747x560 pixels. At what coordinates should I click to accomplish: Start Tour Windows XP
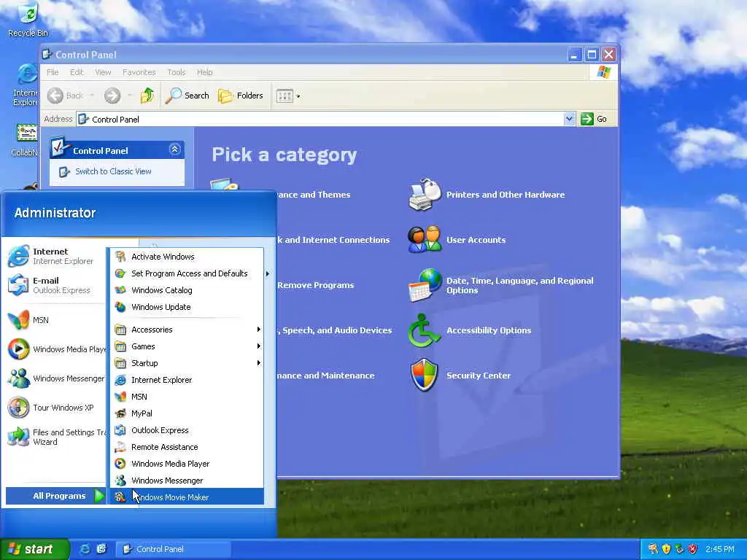pyautogui.click(x=55, y=408)
